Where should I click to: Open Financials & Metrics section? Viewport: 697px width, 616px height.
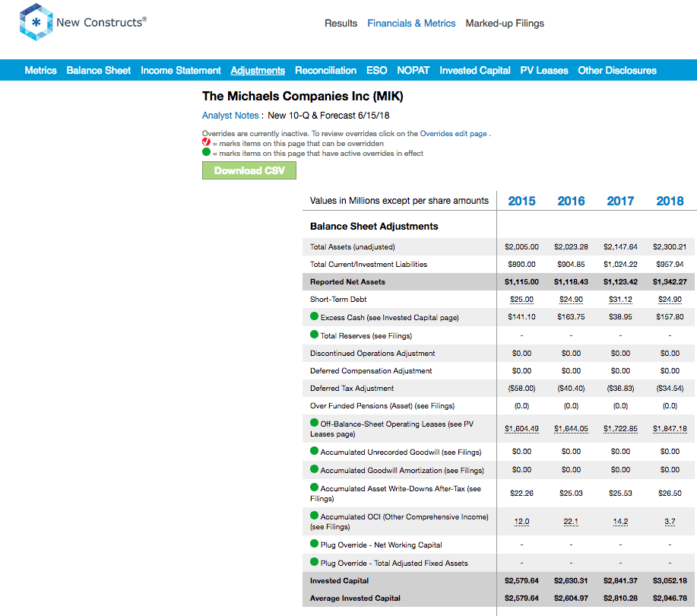pyautogui.click(x=411, y=23)
